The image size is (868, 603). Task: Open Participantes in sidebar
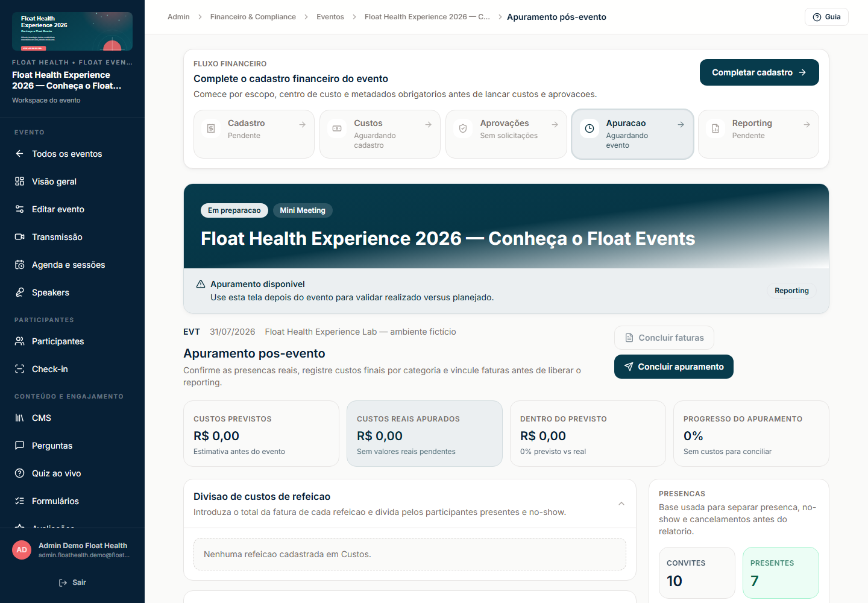(72, 341)
